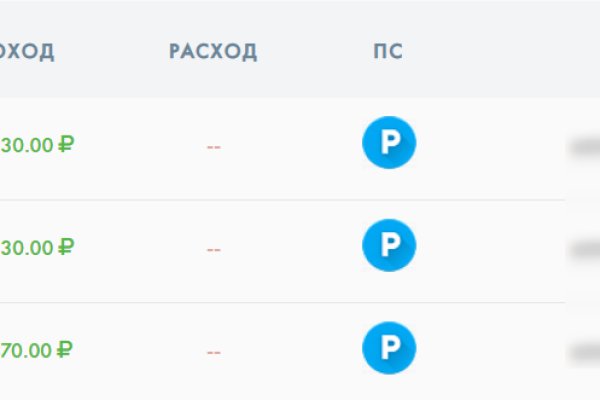Viewport: 600px width, 400px height.
Task: Click the partially visible ДОХОД column header
Action: click(27, 52)
